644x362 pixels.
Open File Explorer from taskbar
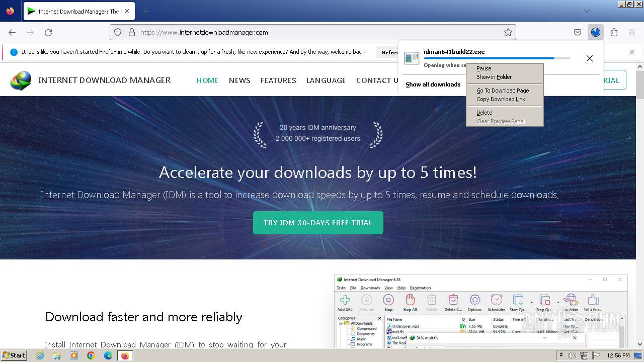57,355
